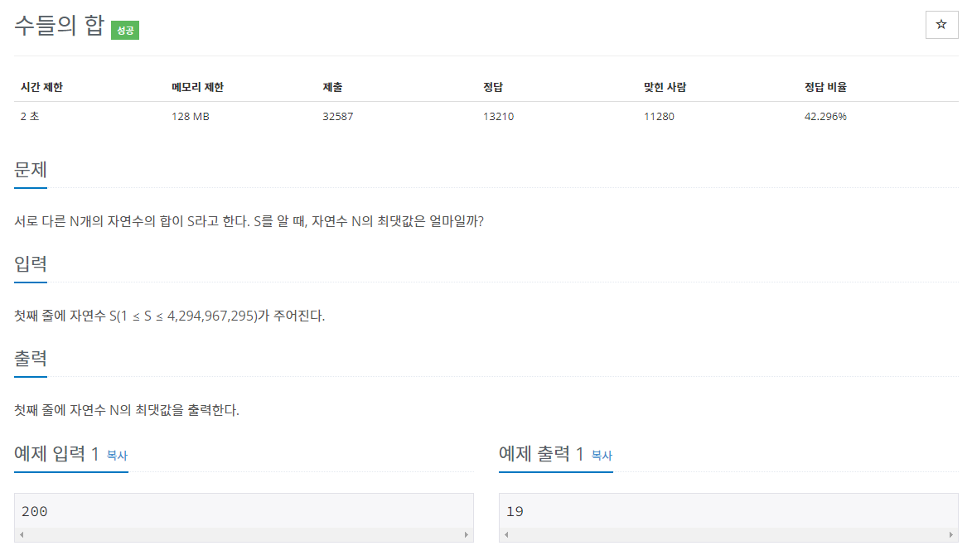
Task: Click the 제출 count value 32587
Action: click(338, 117)
